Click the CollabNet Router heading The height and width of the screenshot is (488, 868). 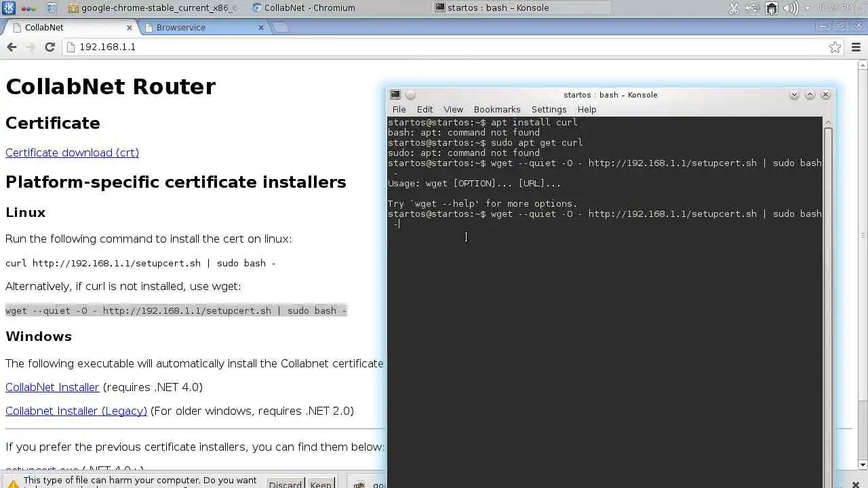(111, 87)
